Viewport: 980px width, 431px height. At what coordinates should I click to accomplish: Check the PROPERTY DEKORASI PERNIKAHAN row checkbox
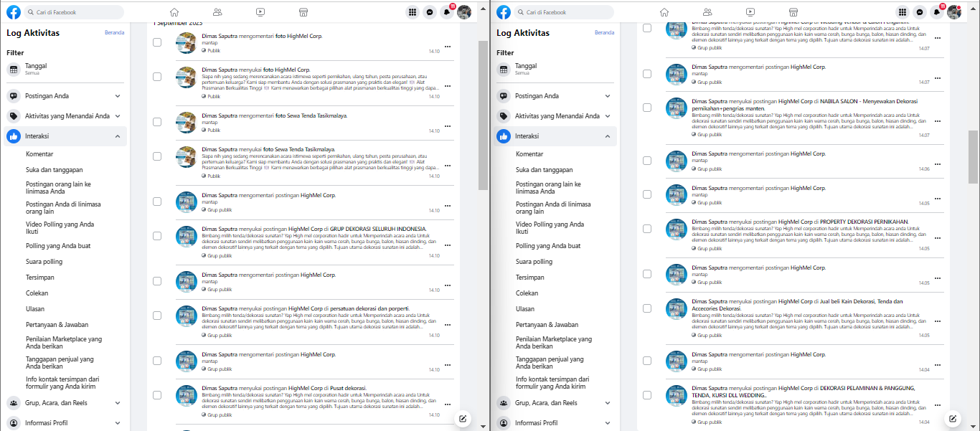point(647,227)
